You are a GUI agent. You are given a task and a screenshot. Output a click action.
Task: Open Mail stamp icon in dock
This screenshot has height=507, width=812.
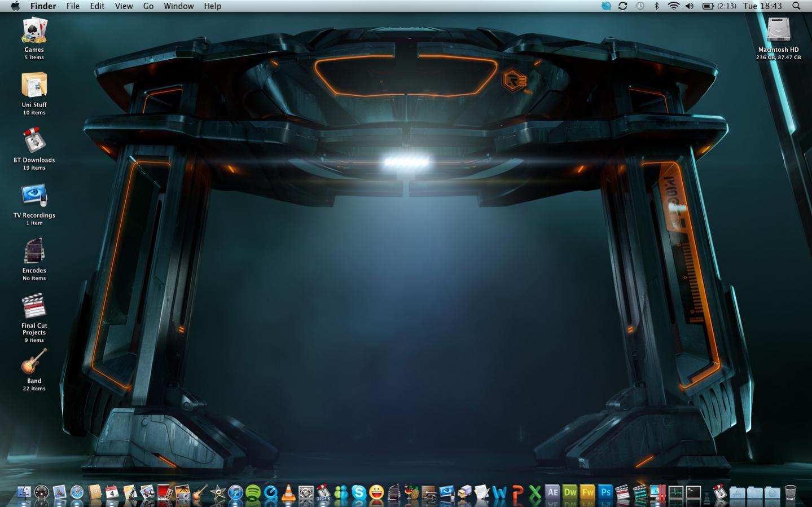[59, 492]
